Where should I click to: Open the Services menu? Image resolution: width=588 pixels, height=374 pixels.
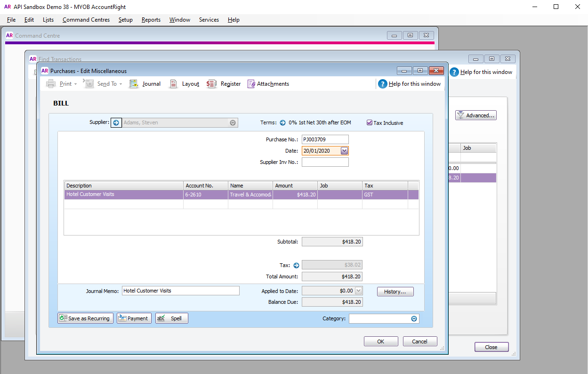[x=209, y=20]
